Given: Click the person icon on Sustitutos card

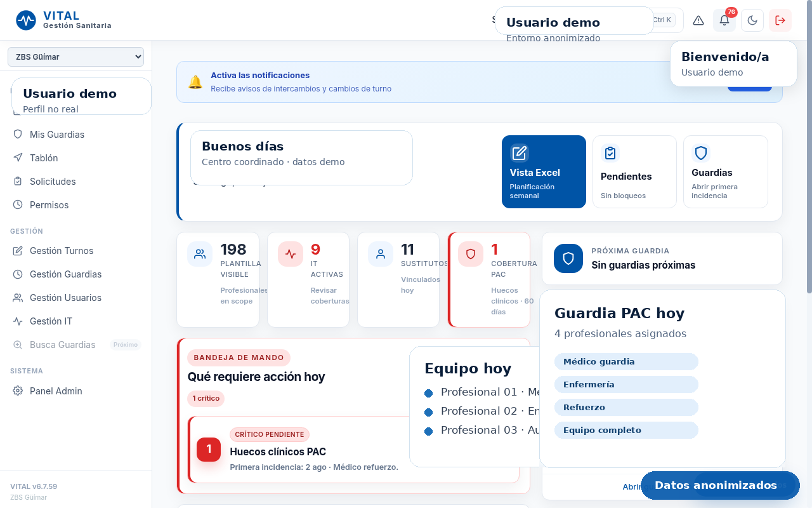Looking at the screenshot, I should (x=381, y=254).
